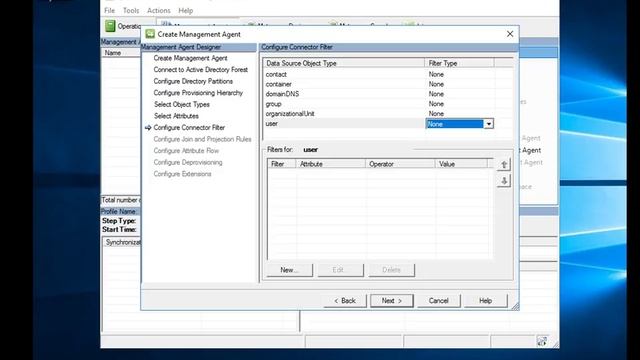This screenshot has height=360, width=640.
Task: Click the Create Management Agent dialog icon
Action: [x=150, y=34]
